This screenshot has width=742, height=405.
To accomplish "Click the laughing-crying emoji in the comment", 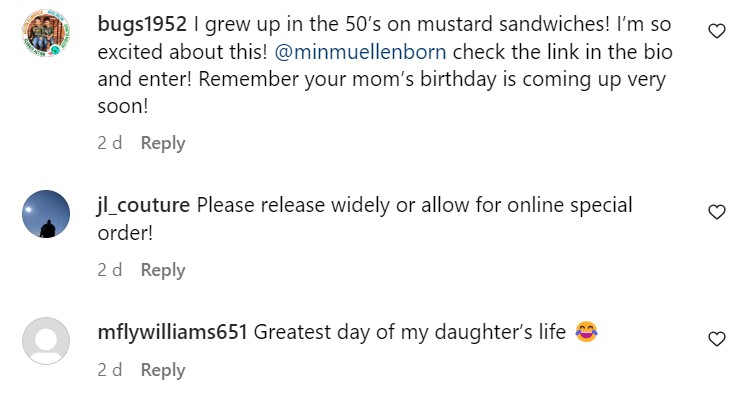I will click(587, 332).
